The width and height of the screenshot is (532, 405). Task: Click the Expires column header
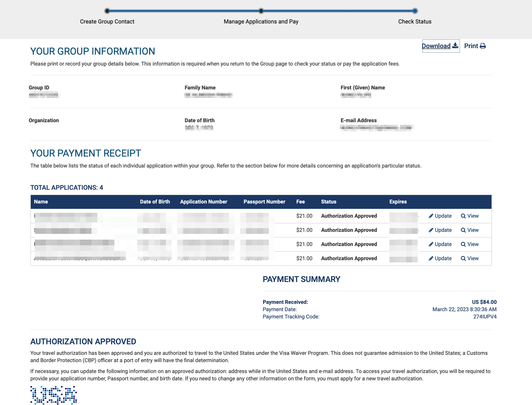(x=398, y=202)
